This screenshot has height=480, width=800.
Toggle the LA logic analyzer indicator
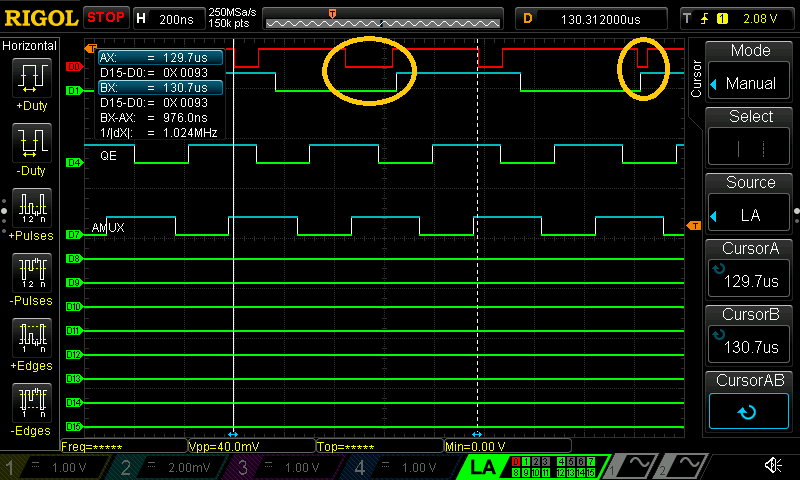tap(484, 466)
